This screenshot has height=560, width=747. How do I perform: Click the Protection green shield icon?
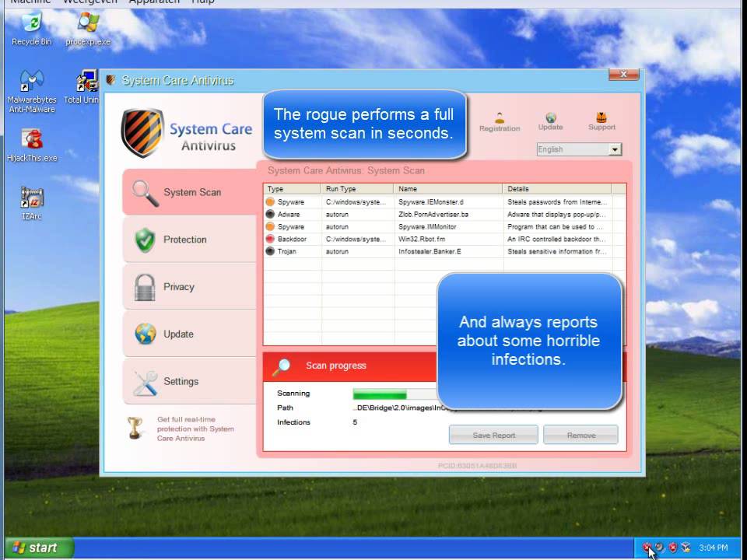[x=145, y=240]
